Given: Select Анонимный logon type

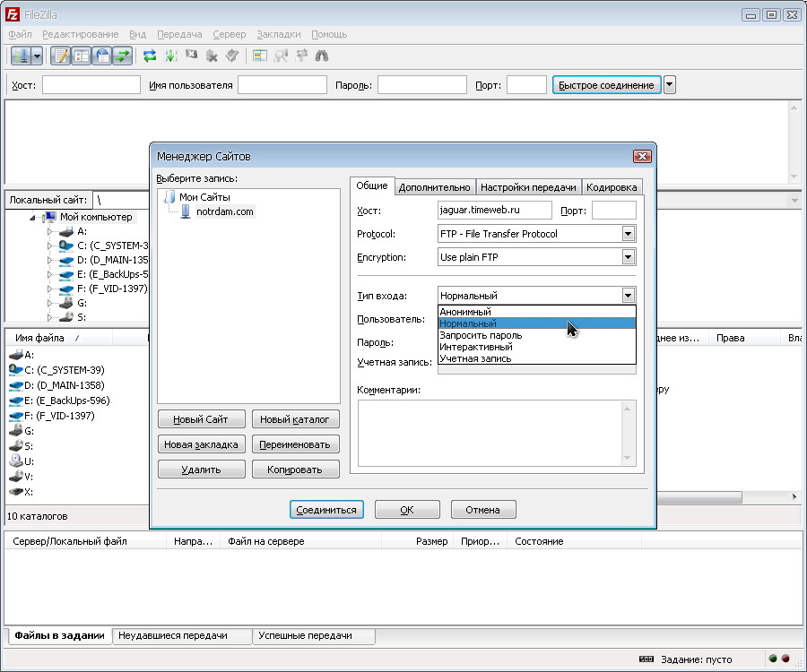Looking at the screenshot, I should [537, 312].
